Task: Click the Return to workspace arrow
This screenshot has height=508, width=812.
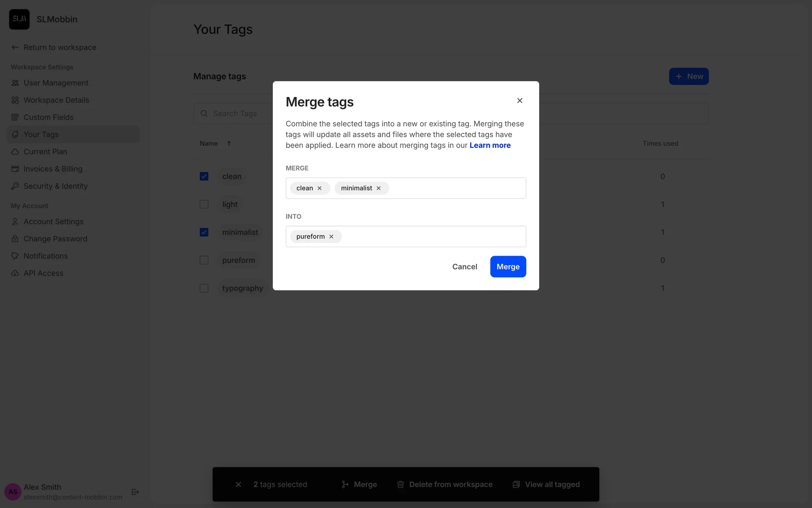Action: [x=15, y=47]
